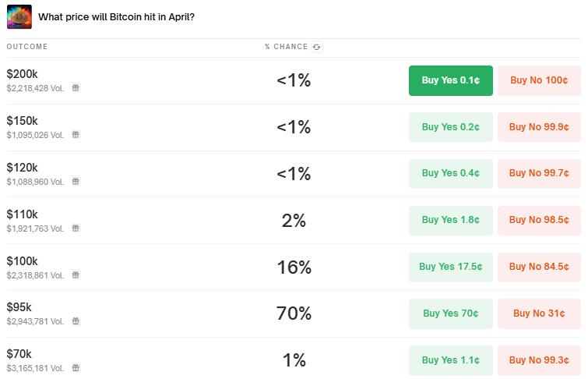
Task: Choose Buy No 84.5¢ for $100k
Action: click(539, 267)
